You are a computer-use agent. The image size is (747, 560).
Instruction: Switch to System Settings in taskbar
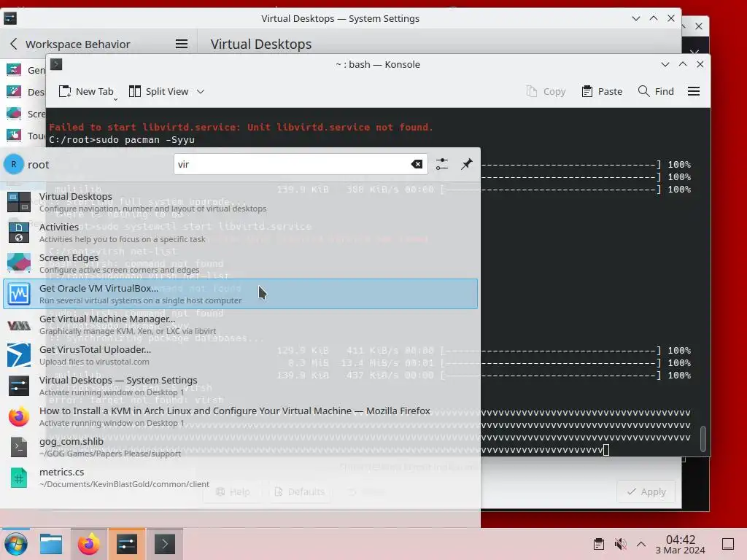127,544
